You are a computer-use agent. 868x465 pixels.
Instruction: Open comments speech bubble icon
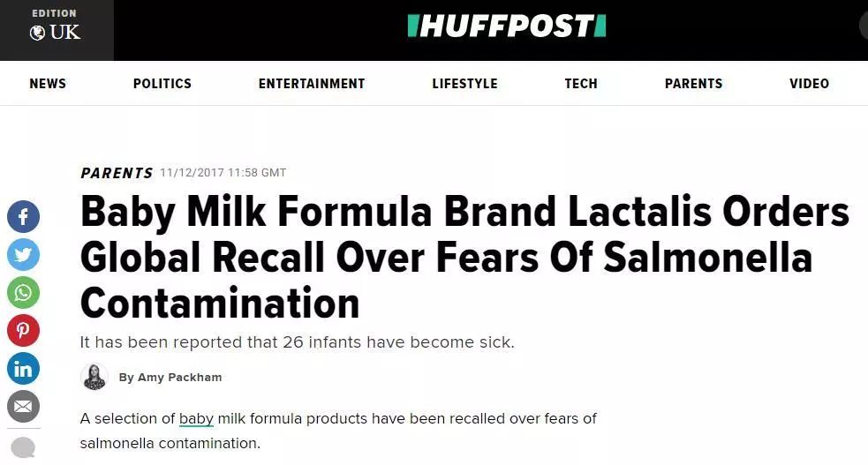(23, 447)
